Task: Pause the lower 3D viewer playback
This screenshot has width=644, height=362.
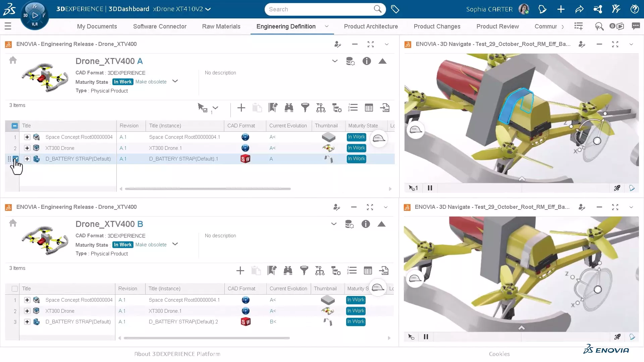Action: coord(426,337)
